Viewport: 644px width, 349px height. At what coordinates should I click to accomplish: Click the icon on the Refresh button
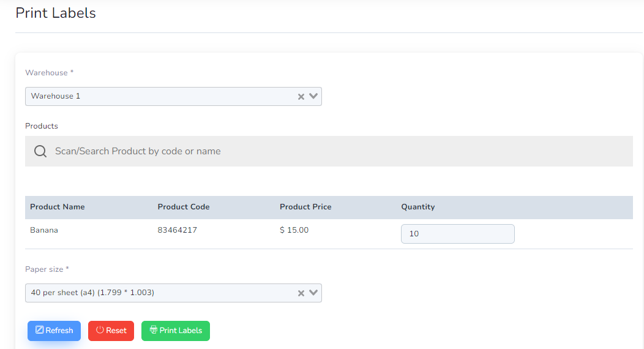(39, 329)
